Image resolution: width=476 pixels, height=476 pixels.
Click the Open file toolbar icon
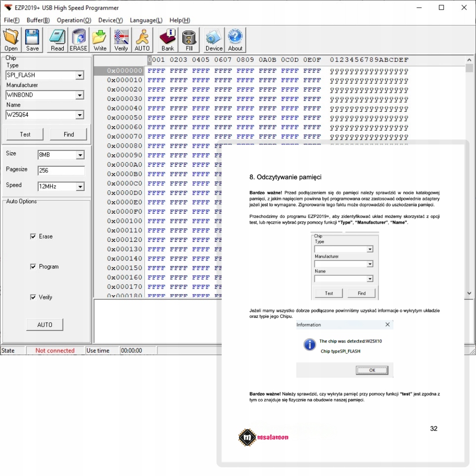coord(11,40)
